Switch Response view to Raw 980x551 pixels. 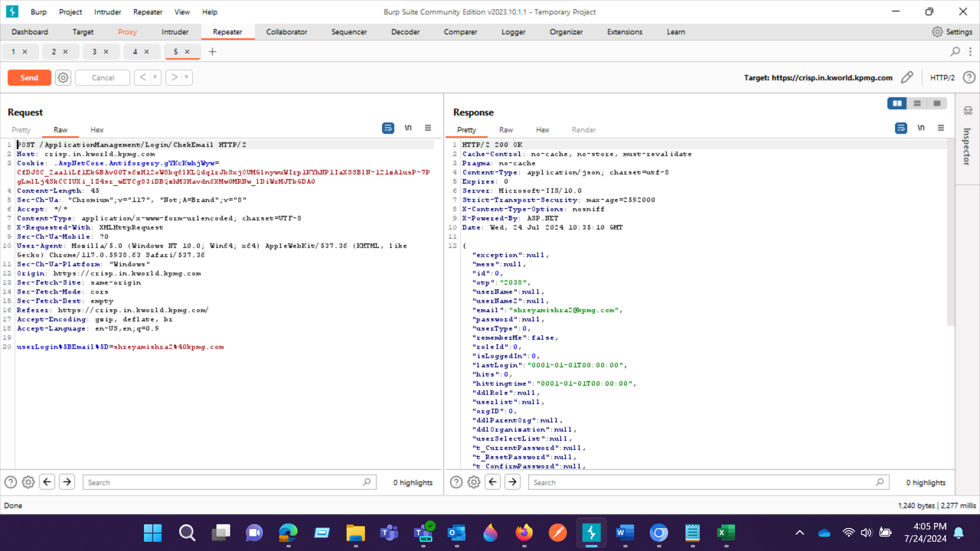506,130
